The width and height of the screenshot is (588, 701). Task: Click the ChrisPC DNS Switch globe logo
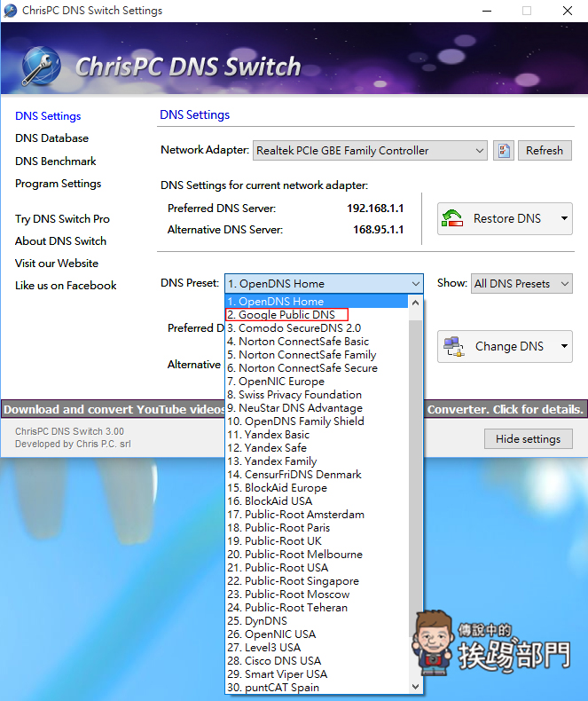pos(41,67)
